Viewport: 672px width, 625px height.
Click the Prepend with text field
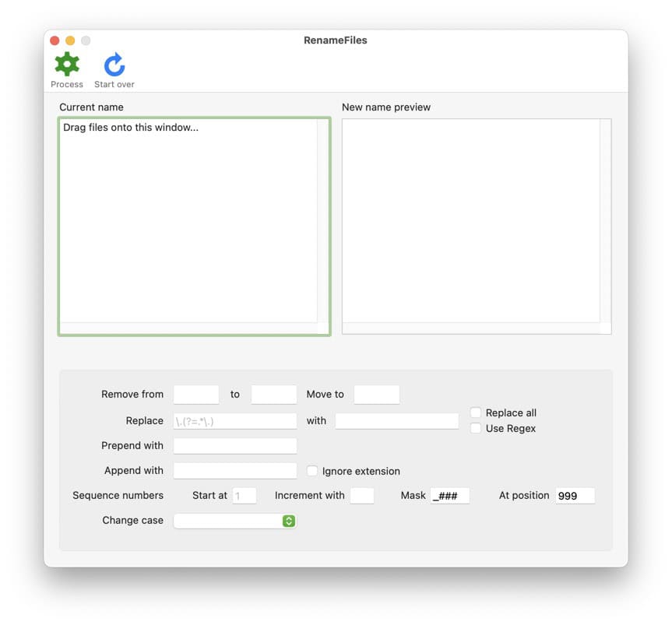234,446
